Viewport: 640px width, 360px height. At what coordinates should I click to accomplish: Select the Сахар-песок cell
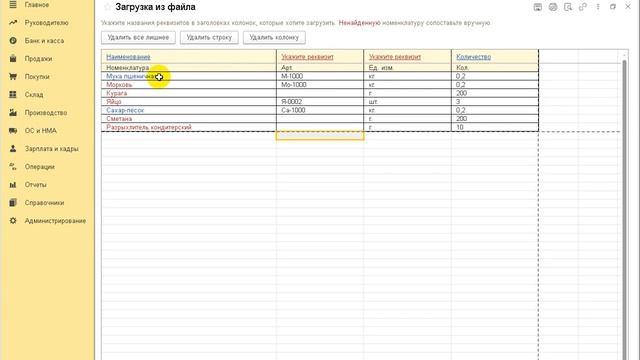pyautogui.click(x=189, y=110)
